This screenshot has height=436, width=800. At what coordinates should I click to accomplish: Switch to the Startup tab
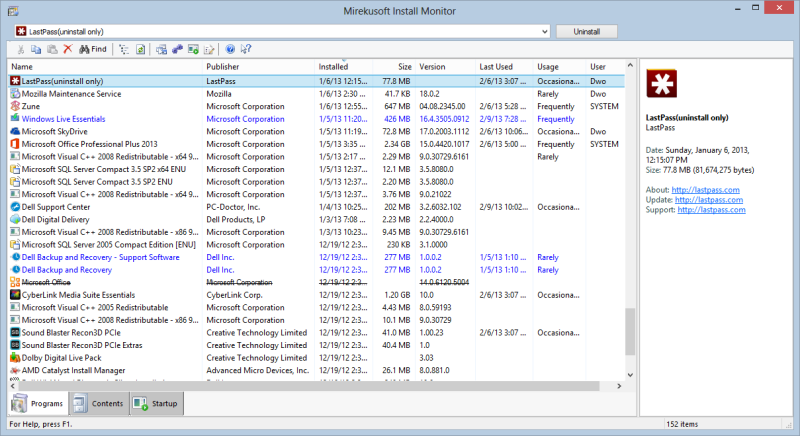tap(157, 403)
